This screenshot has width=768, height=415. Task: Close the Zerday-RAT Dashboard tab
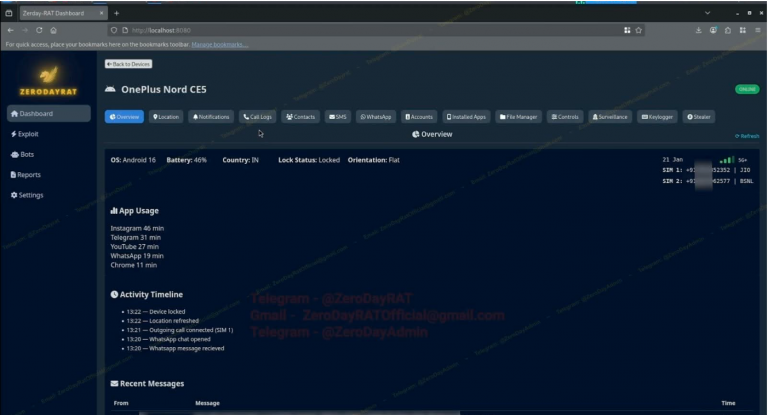coord(101,13)
